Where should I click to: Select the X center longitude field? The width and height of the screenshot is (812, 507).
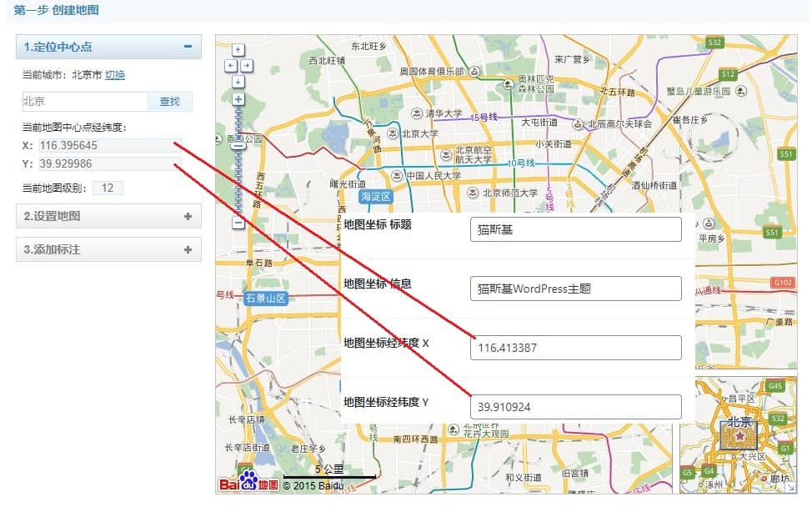pos(108,145)
